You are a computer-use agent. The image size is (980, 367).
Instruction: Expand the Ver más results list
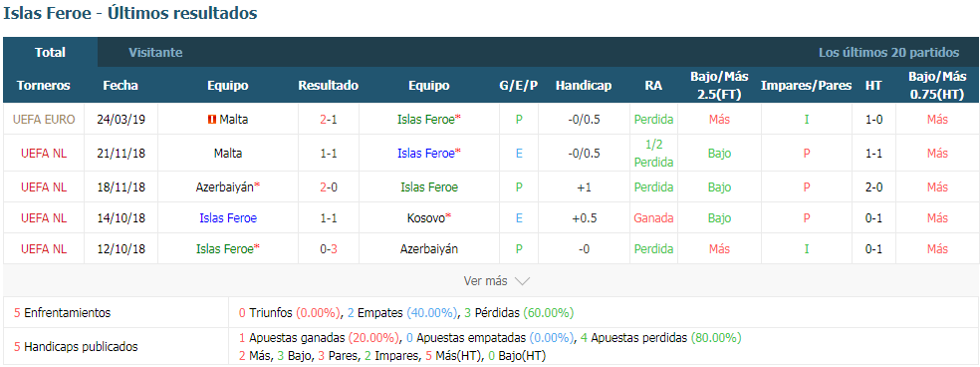497,281
